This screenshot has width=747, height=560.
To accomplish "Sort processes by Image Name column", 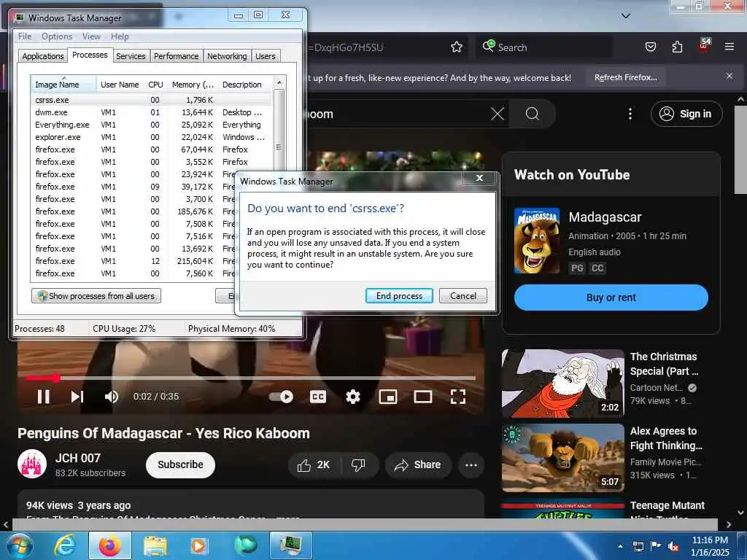I will tap(64, 85).
